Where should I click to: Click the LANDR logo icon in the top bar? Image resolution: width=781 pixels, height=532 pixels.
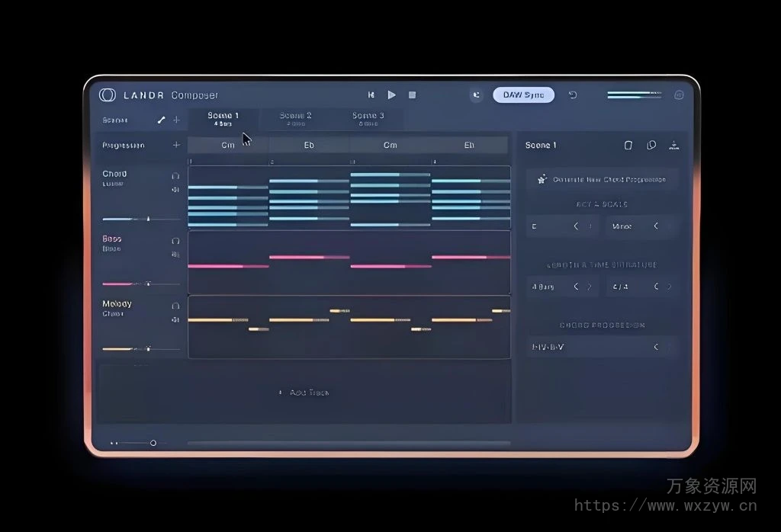[108, 95]
